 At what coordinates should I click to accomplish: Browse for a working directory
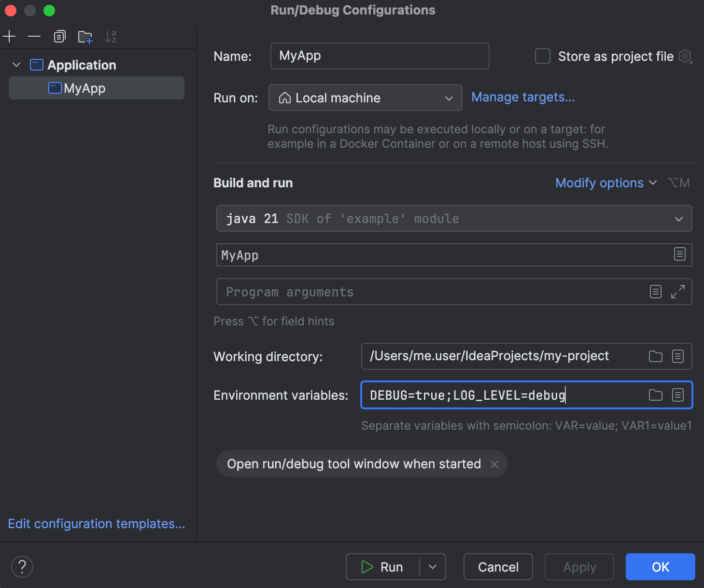[x=655, y=356]
